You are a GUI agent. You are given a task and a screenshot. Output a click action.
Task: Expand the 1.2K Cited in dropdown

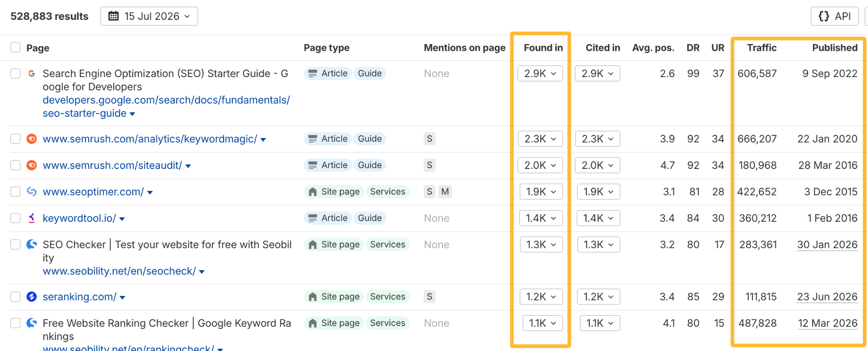598,296
